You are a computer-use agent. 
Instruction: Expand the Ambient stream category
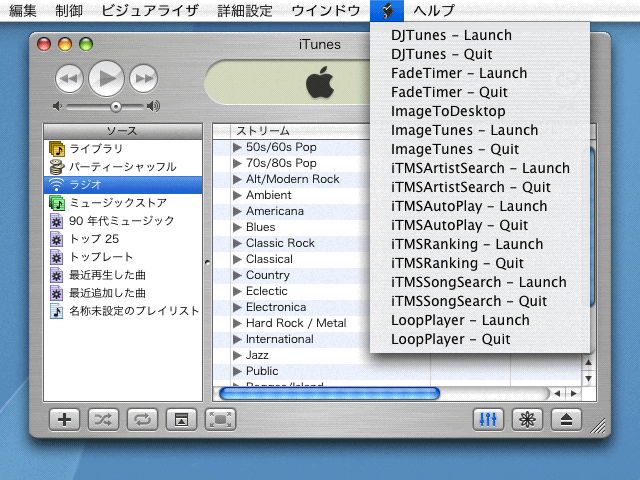237,195
